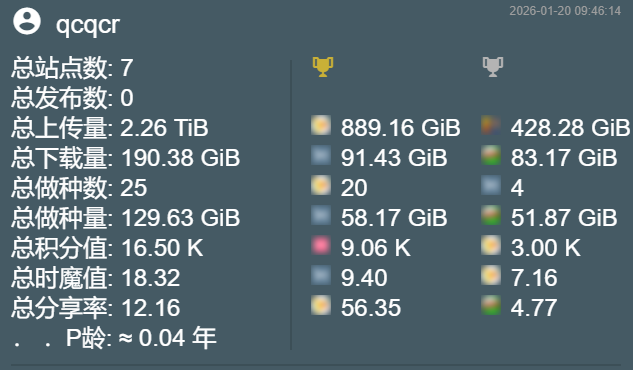Click the site icon beside 91.43 GiB

321,155
